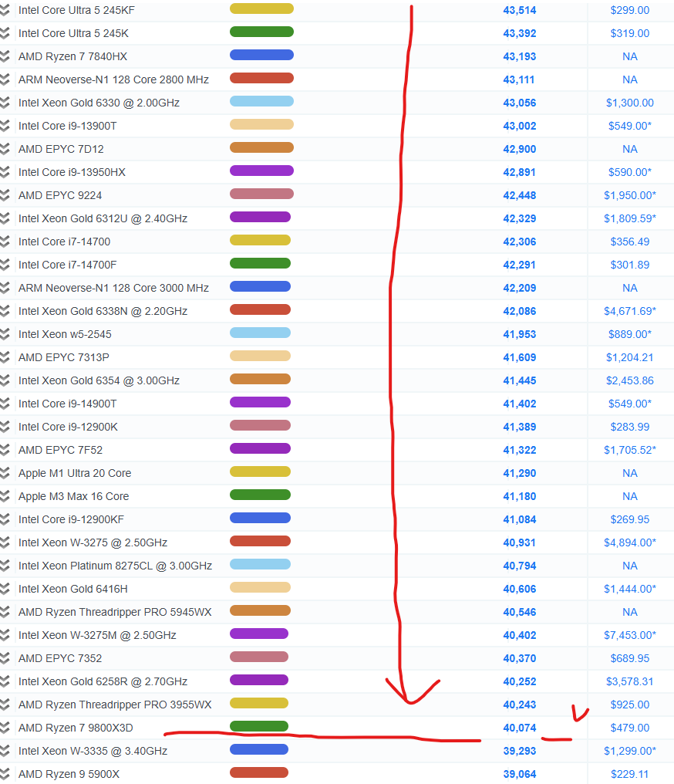The image size is (674, 784).
Task: Click score 41,180 for Apple M3 Max
Action: pos(520,496)
